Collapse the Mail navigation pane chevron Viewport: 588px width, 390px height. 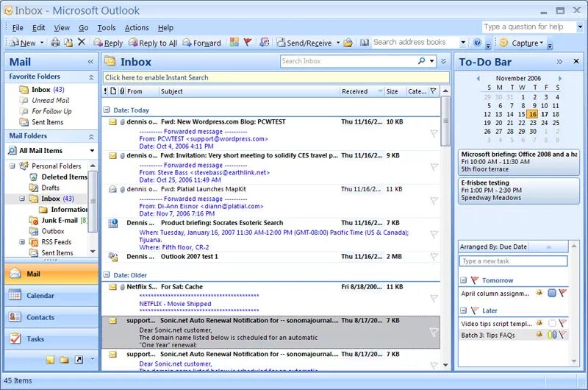tap(90, 62)
